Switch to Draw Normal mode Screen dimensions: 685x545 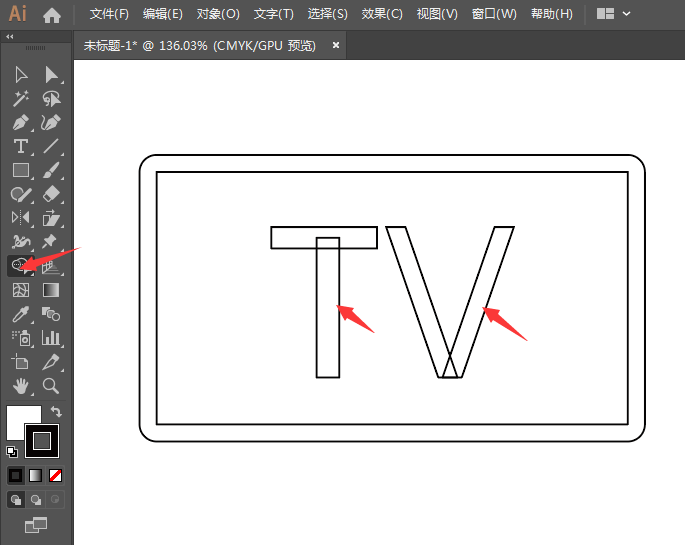coord(16,500)
